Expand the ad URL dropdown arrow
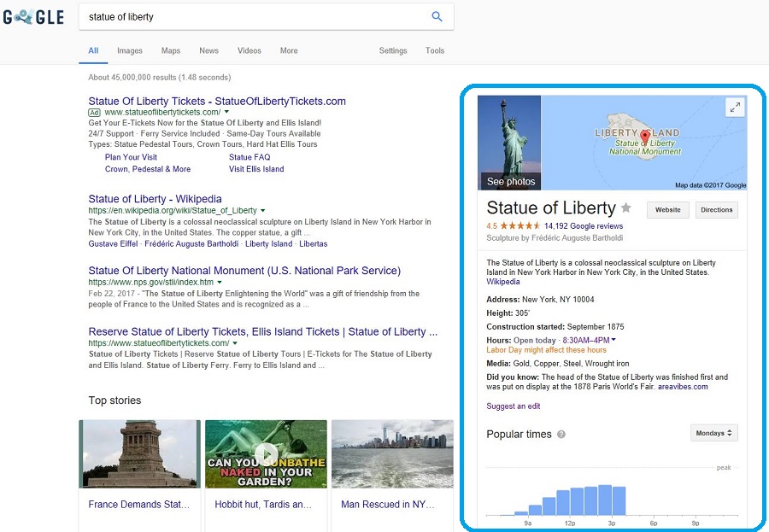 click(x=226, y=112)
